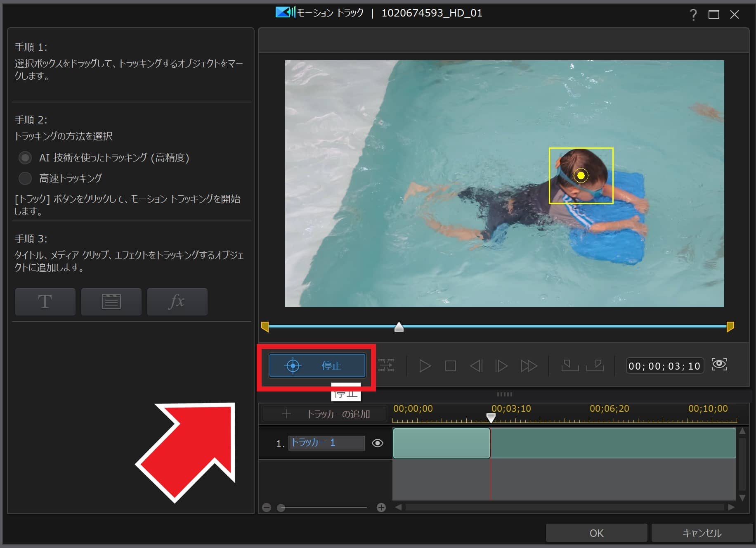Select 高速トラッキング radio option
Viewport: 756px width, 548px height.
click(x=25, y=178)
